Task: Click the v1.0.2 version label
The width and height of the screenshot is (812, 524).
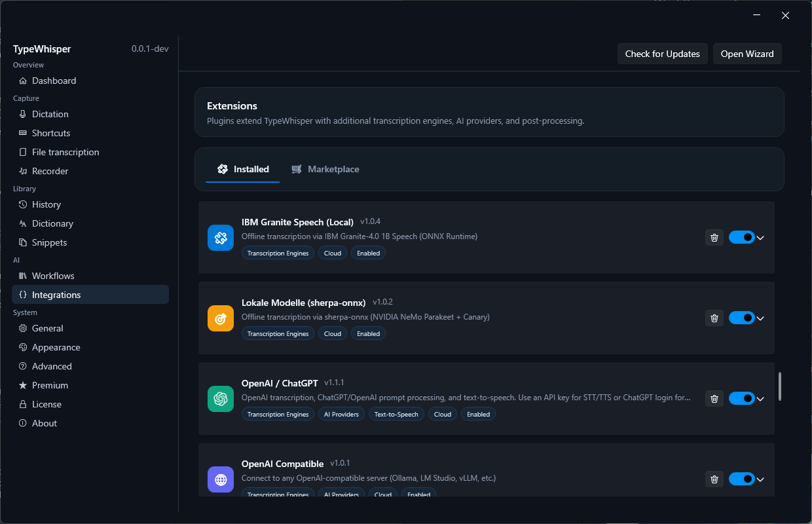Action: [383, 302]
